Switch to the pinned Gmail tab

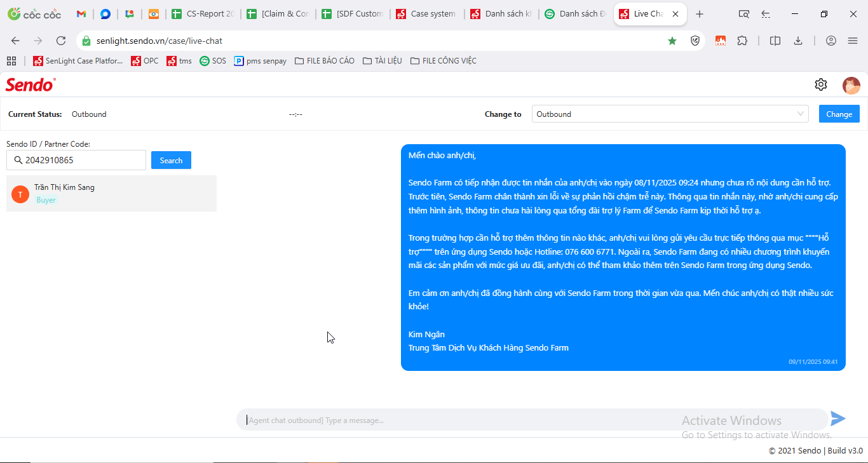[81, 14]
